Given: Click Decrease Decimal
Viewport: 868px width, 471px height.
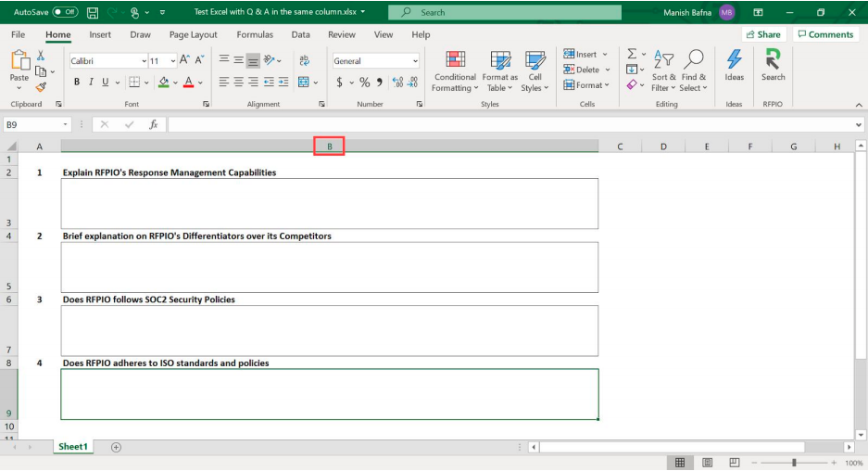Looking at the screenshot, I should coord(412,83).
